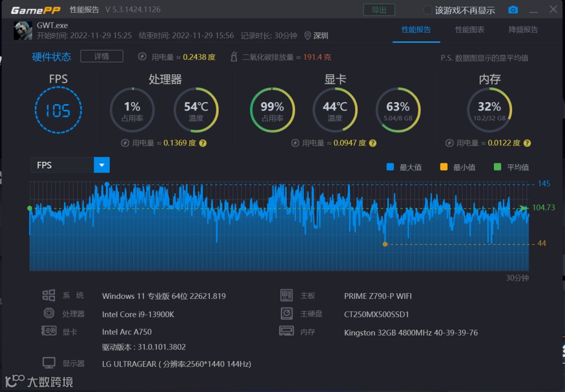Click the processor power usage help icon
The width and height of the screenshot is (565, 392).
coord(203,143)
